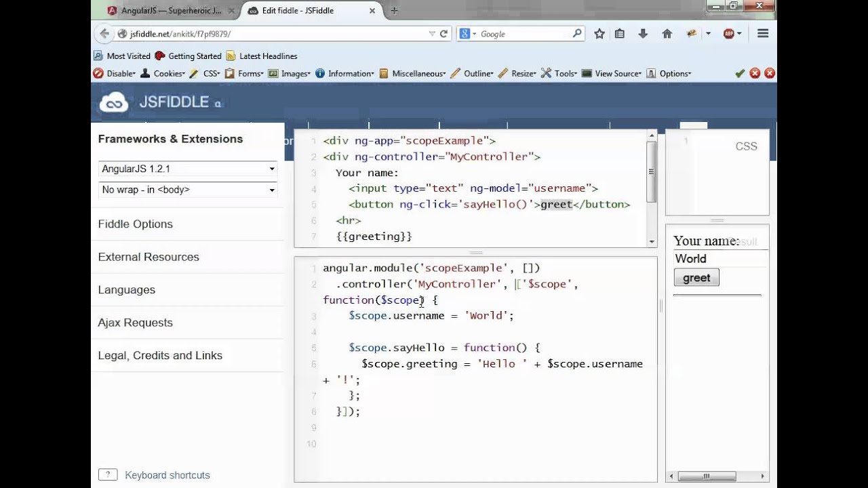The height and width of the screenshot is (488, 868).
Task: Click the result pane scroll right arrow
Action: (763, 476)
